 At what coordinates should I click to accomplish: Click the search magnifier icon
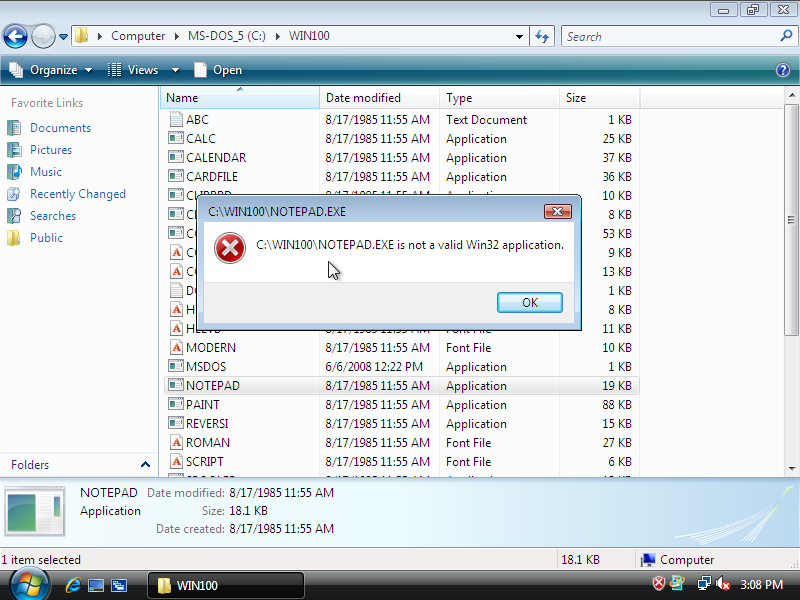click(786, 36)
